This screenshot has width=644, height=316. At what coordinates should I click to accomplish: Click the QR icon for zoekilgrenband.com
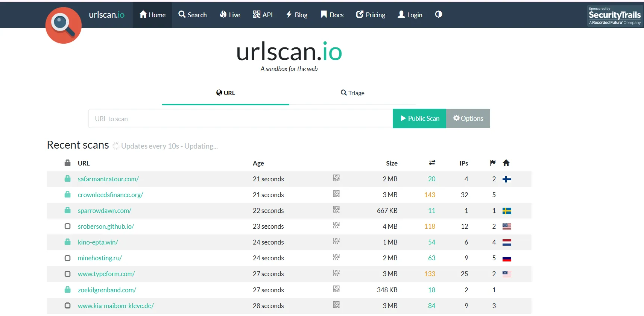pos(336,289)
